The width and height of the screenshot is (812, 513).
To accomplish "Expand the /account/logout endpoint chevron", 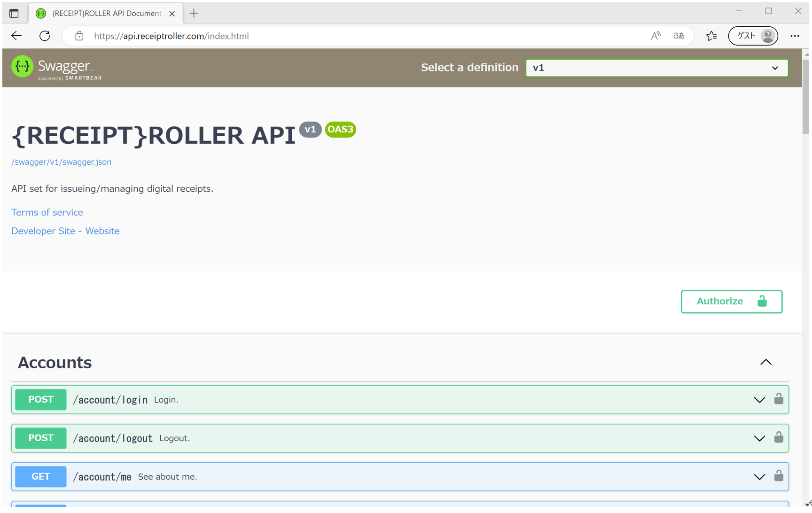I will pos(759,439).
